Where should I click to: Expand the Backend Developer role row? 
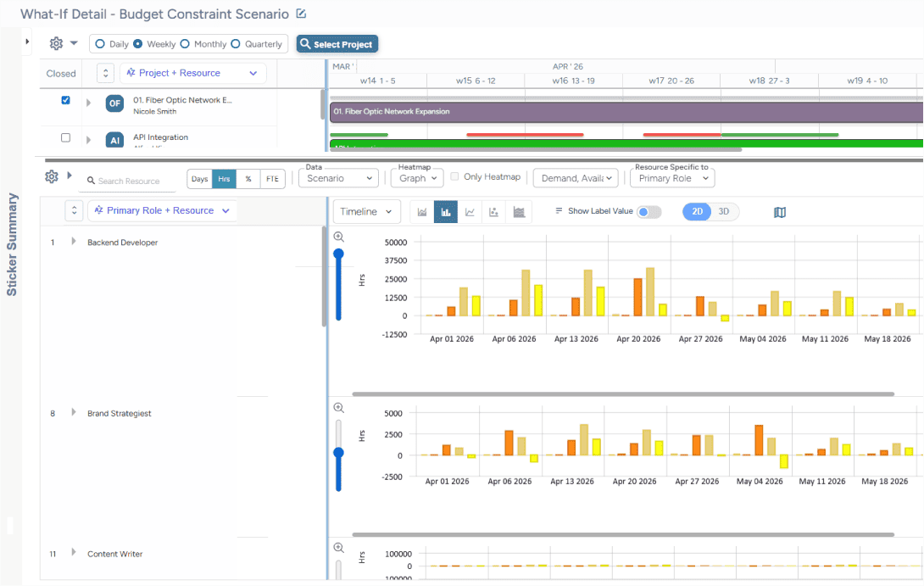74,241
